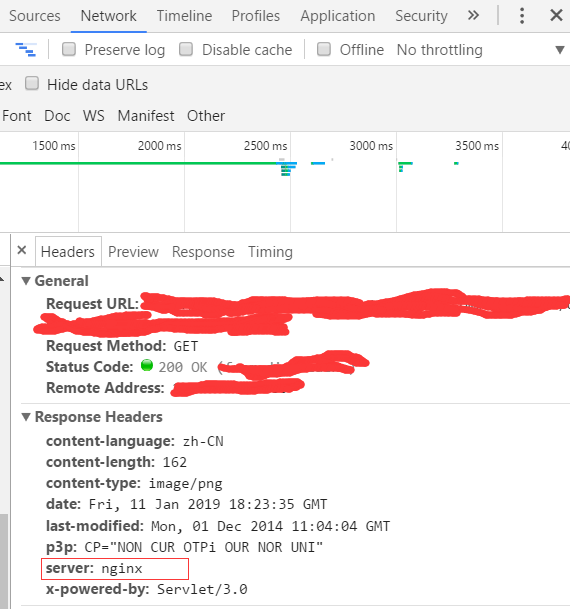Select the content-language zh-CN value
The width and height of the screenshot is (570, 609).
click(203, 441)
